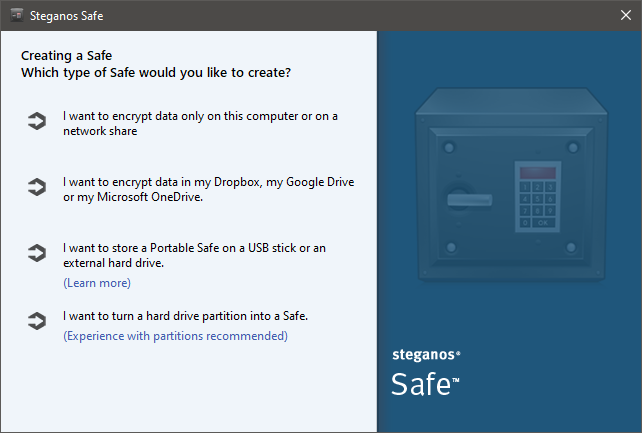Image resolution: width=642 pixels, height=433 pixels.
Task: Click the large Safe wordmark logo
Action: (425, 384)
